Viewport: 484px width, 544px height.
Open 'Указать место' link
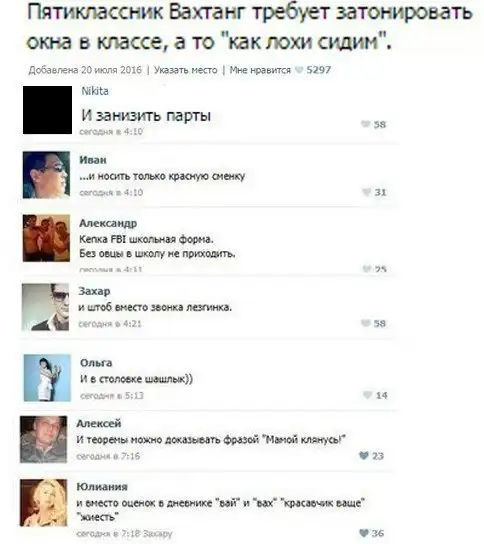[186, 70]
